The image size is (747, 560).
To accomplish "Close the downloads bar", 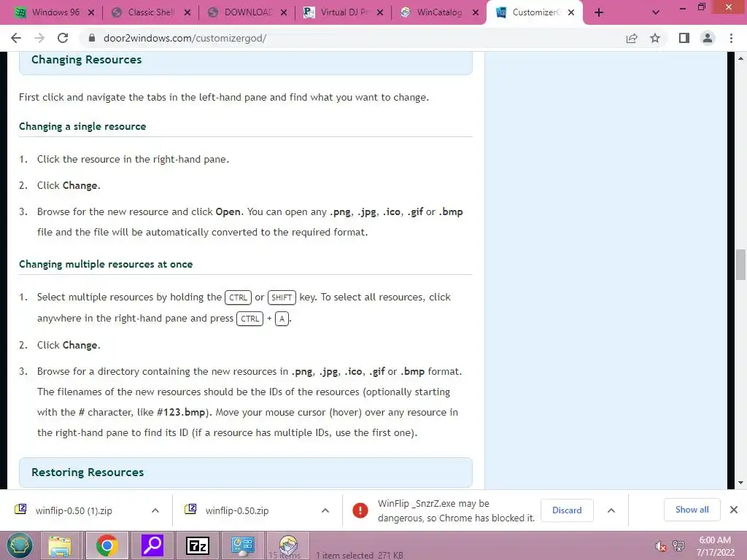I will 734,510.
